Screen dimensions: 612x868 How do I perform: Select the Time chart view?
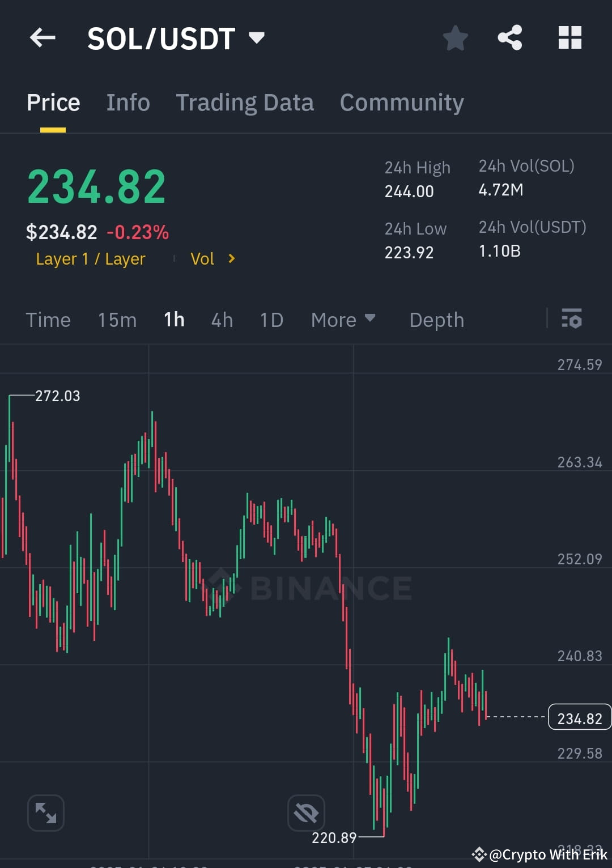tap(48, 320)
